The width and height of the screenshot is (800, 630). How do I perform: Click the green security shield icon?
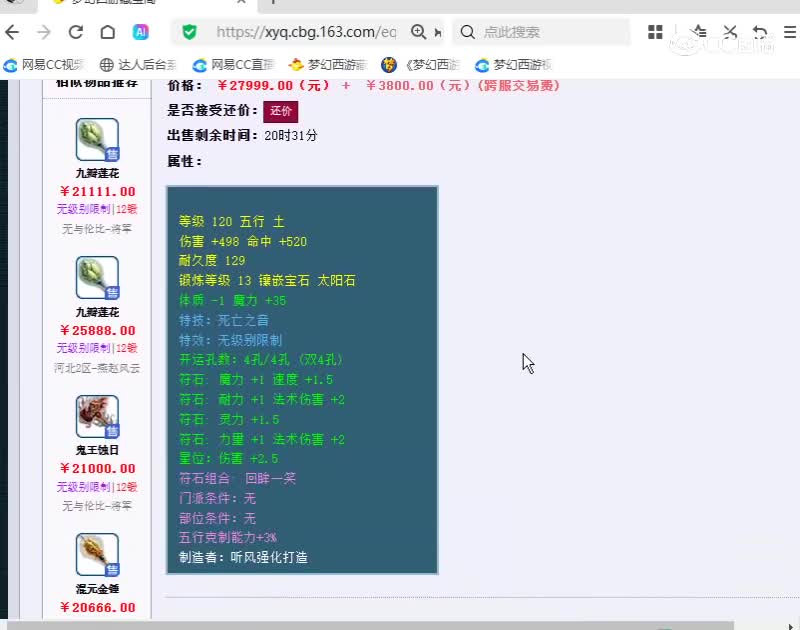189,32
